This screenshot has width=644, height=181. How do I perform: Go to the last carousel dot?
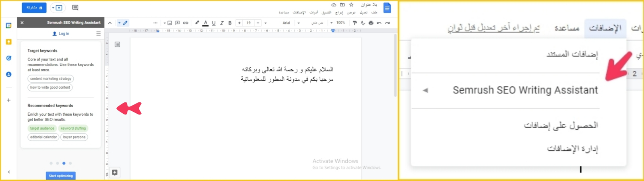pos(70,163)
